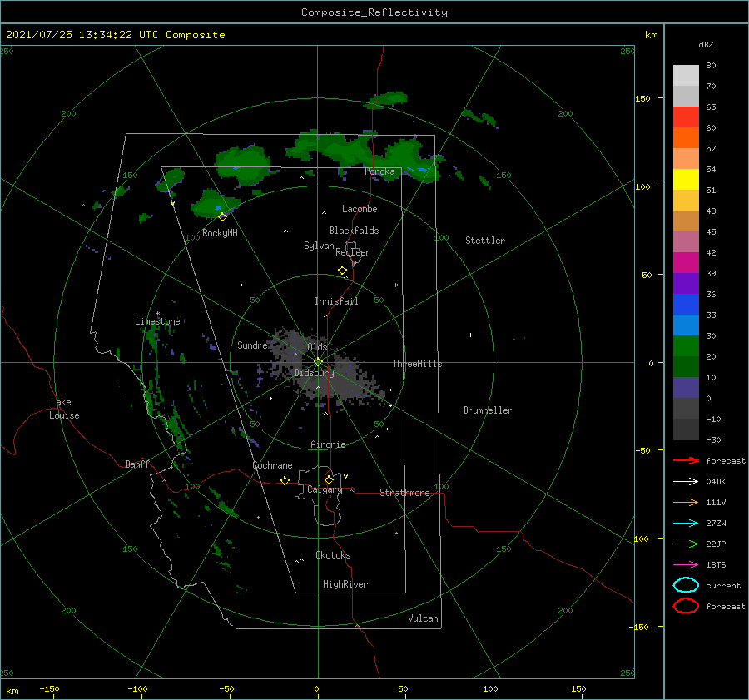Screen dimensions: 749x700
Task: Click the ThreeHills city label
Action: point(417,364)
